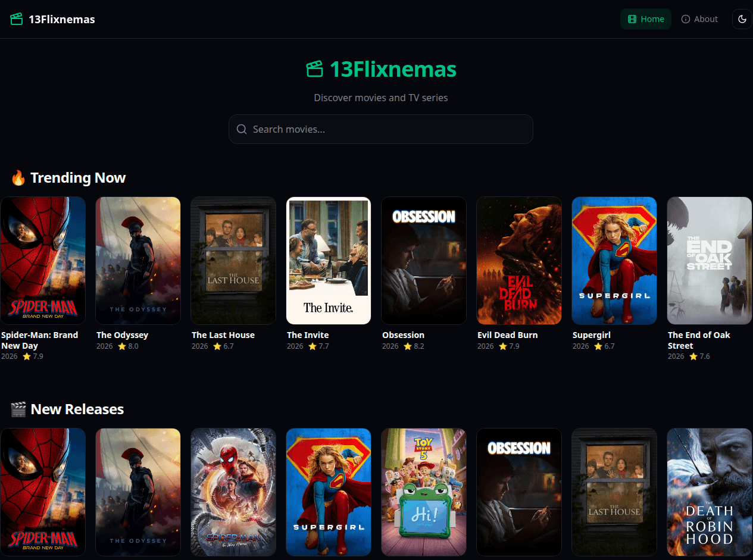Click 'The Last House' title text
The width and height of the screenshot is (753, 560).
pyautogui.click(x=223, y=335)
